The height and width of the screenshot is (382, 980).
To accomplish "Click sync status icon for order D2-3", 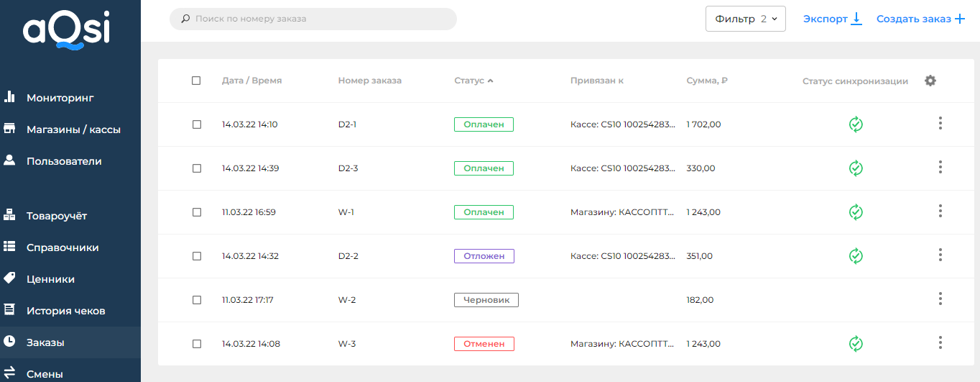I will click(856, 168).
